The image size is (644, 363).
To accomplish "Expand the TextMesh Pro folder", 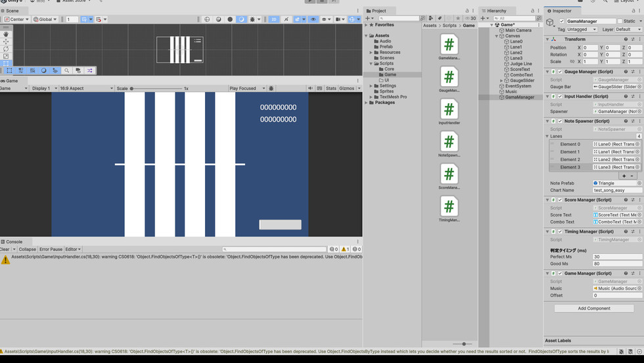I will [x=371, y=97].
